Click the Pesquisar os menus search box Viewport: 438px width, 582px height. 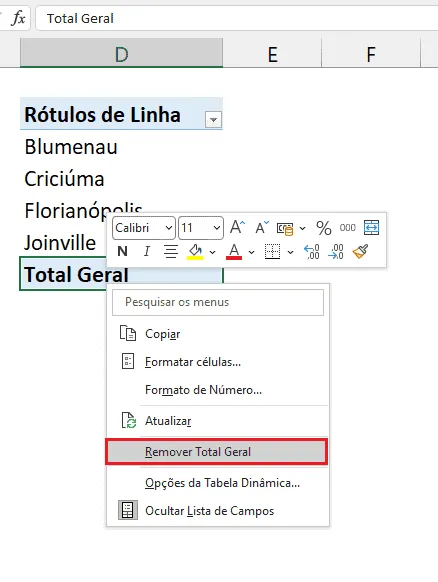(x=218, y=302)
